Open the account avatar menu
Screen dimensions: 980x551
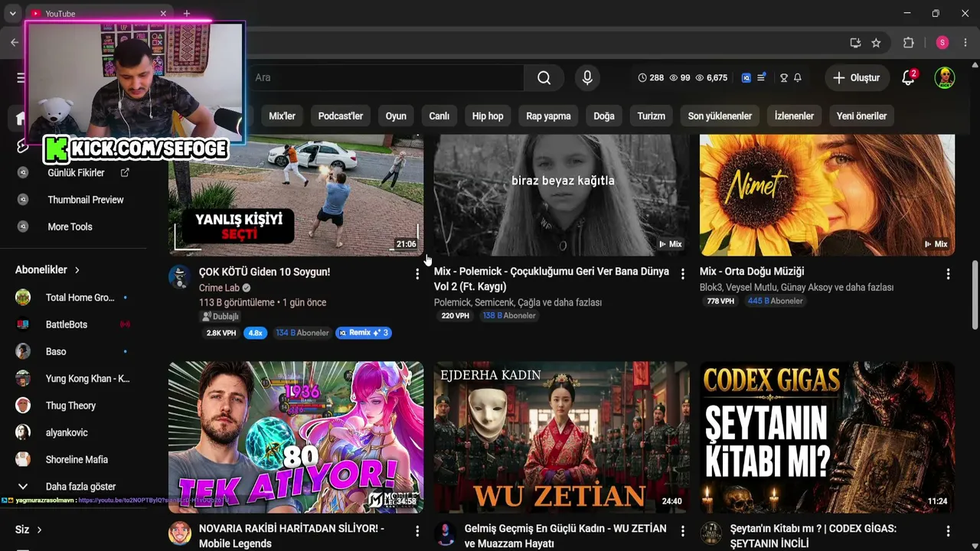[945, 77]
